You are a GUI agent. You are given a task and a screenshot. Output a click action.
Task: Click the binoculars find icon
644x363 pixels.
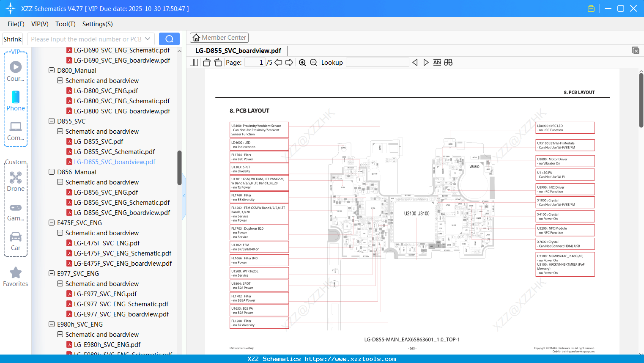click(x=448, y=62)
